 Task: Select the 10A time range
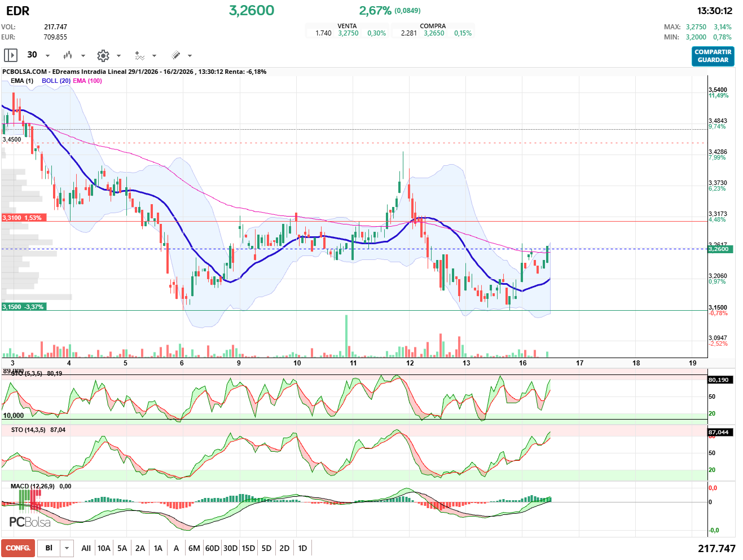click(x=104, y=548)
